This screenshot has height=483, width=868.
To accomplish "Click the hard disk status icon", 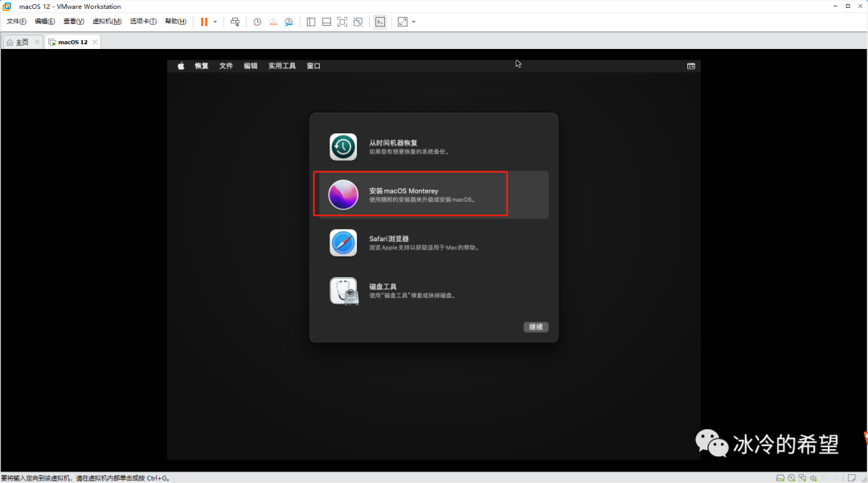I will 780,478.
